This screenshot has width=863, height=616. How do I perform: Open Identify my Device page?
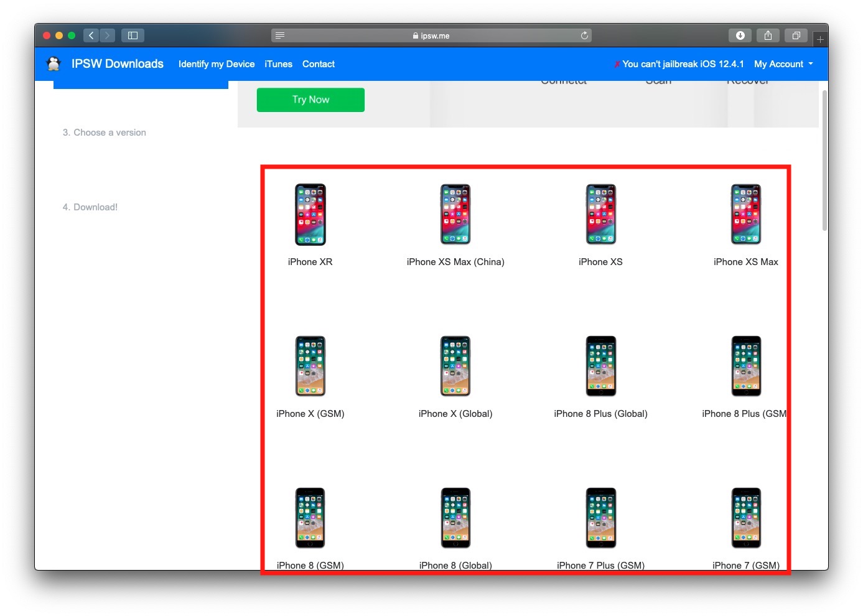pos(217,64)
